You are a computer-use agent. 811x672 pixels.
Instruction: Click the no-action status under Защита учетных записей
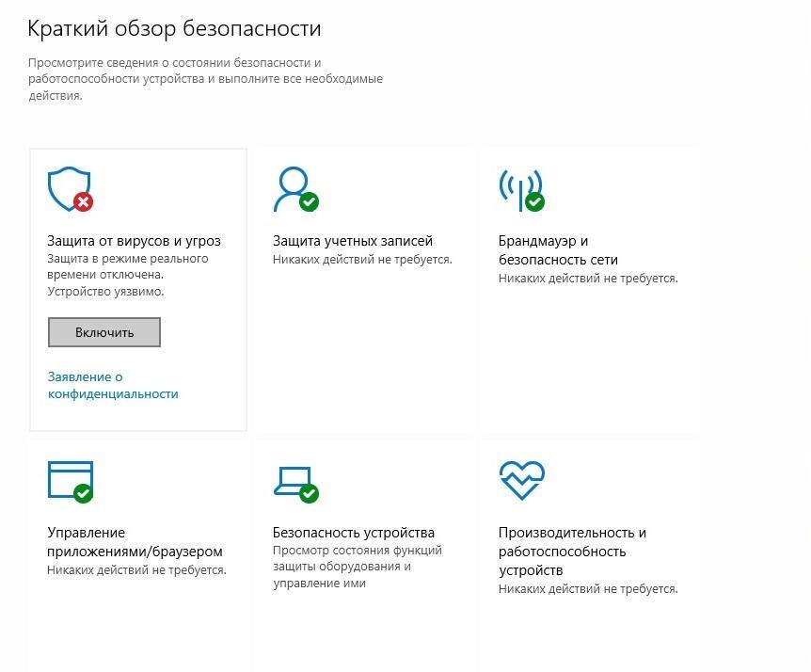(x=362, y=259)
